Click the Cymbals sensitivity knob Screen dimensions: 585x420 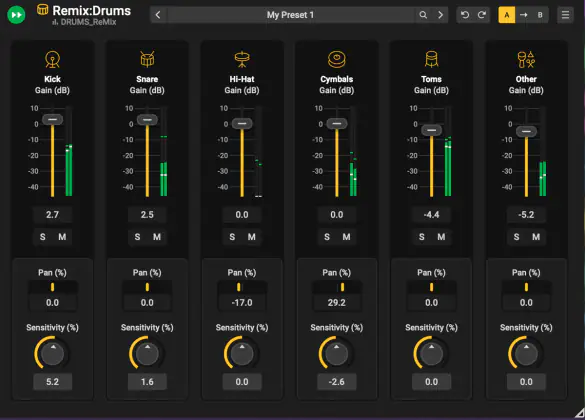(337, 354)
